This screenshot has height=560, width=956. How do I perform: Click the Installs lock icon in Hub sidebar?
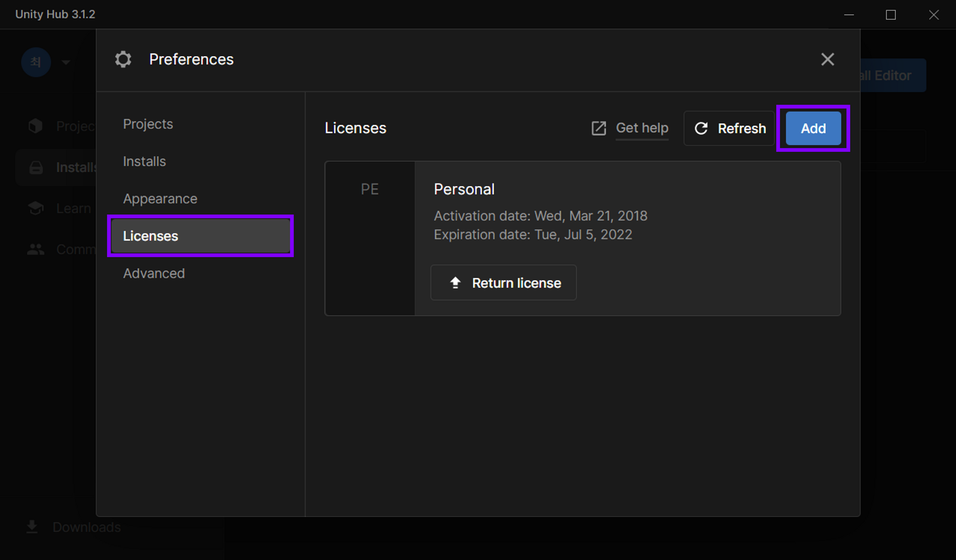pos(36,167)
